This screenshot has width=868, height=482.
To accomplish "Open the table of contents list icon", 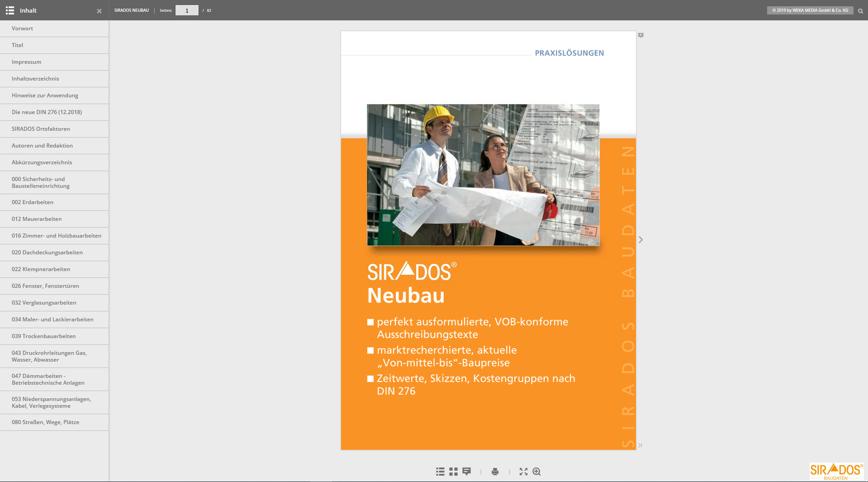I will point(440,472).
